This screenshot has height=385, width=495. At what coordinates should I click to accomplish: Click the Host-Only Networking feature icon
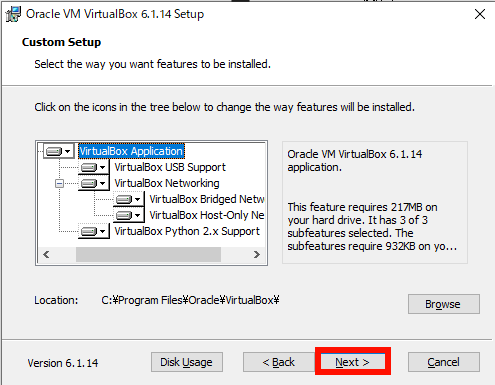click(129, 215)
